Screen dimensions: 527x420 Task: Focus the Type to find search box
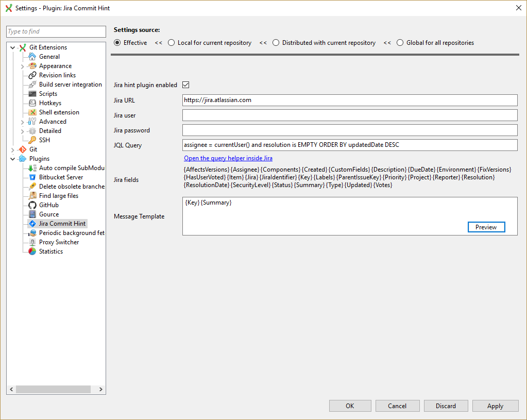56,31
